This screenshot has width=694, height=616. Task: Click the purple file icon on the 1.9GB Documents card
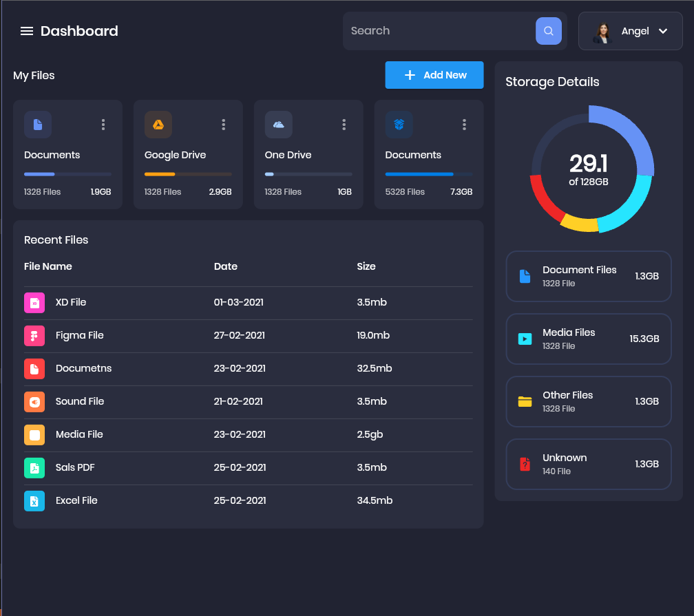click(38, 125)
